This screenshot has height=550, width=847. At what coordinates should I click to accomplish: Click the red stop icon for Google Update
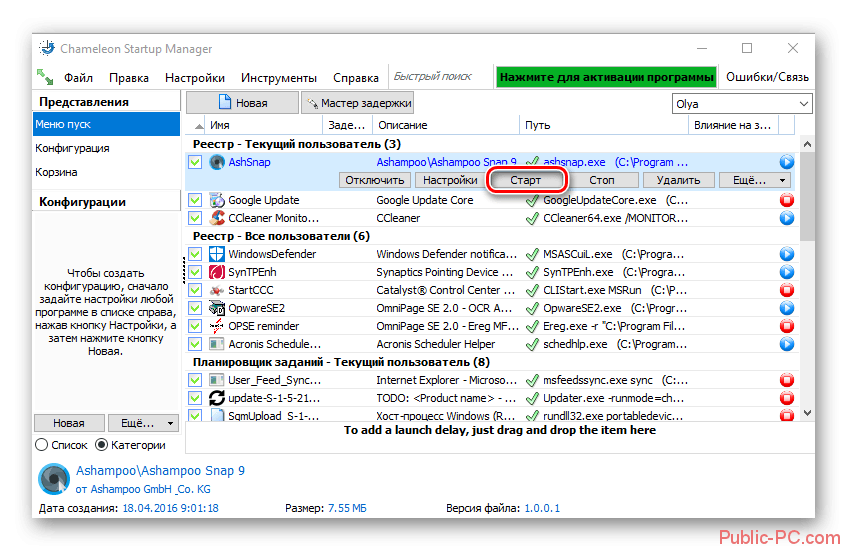[x=786, y=200]
